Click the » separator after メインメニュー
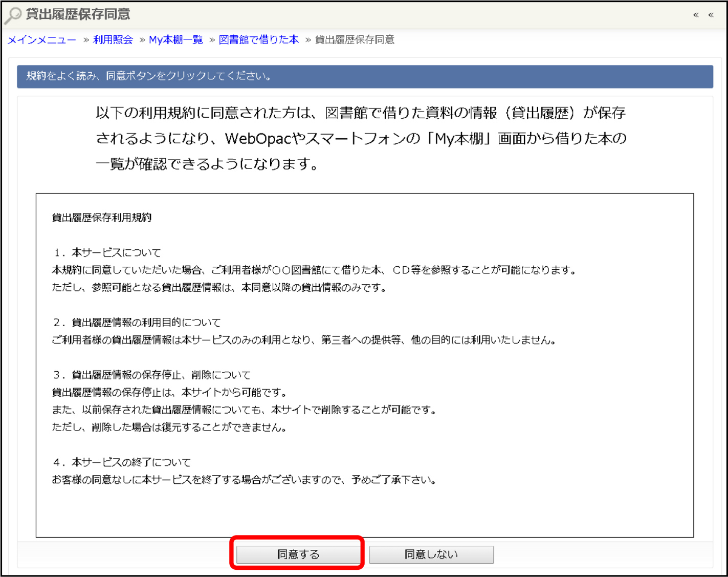 point(86,40)
